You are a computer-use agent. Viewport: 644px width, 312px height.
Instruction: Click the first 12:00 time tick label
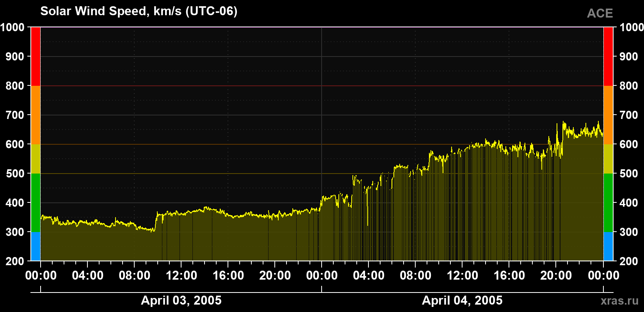coord(181,275)
